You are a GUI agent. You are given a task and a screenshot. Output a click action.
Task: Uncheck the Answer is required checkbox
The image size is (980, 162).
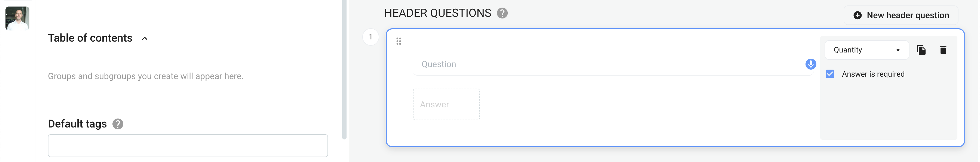click(x=830, y=74)
